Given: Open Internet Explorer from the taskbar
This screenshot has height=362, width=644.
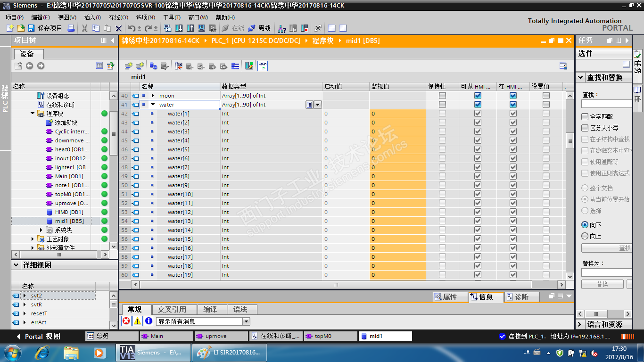Looking at the screenshot, I should [42, 352].
